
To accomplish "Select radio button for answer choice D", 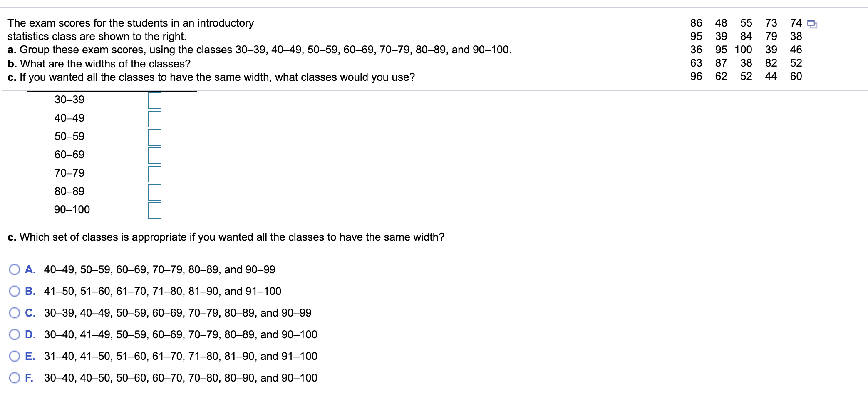I will tap(15, 334).
